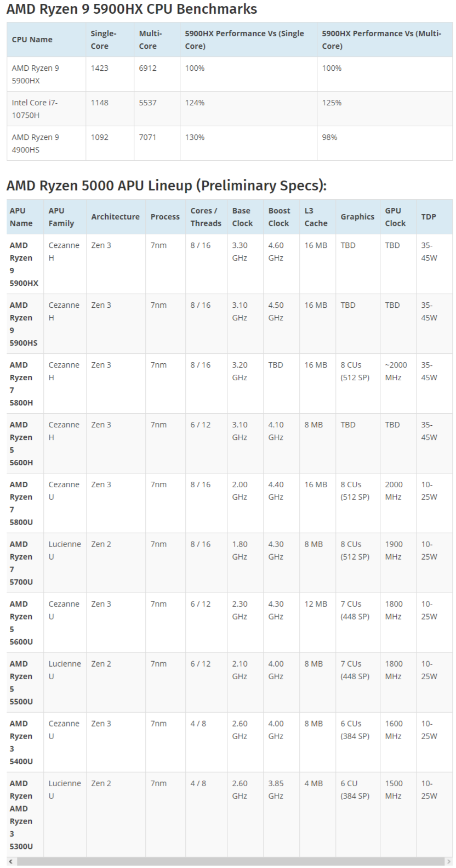456x868 pixels.
Task: Click the horizontal scrollbar right arrow
Action: pyautogui.click(x=448, y=861)
